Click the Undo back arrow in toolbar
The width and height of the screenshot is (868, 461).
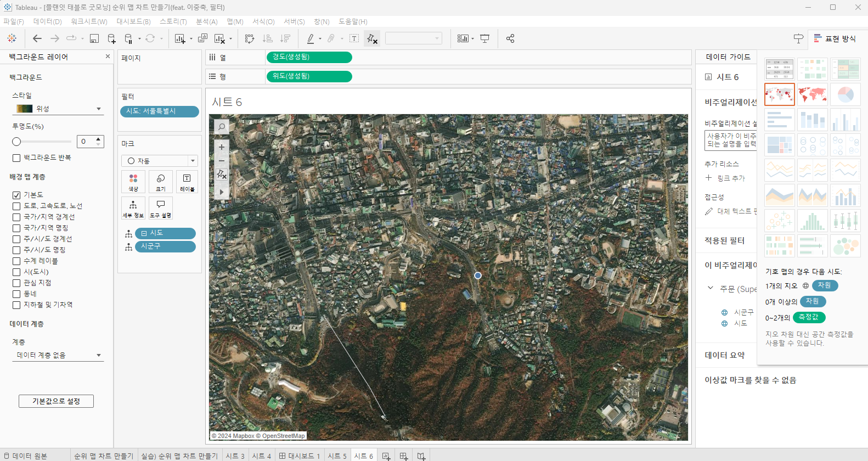[x=37, y=38]
